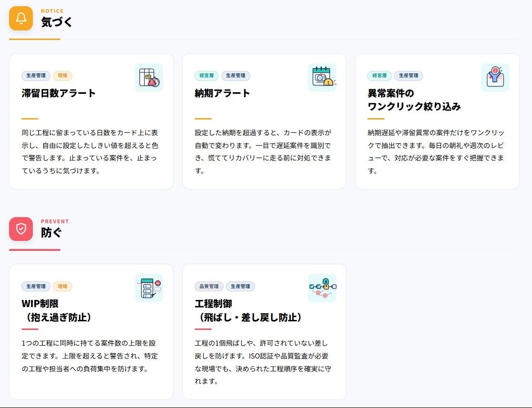Select 生産管理 tag on 納期アラート card
This screenshot has width=532, height=408.
[236, 75]
